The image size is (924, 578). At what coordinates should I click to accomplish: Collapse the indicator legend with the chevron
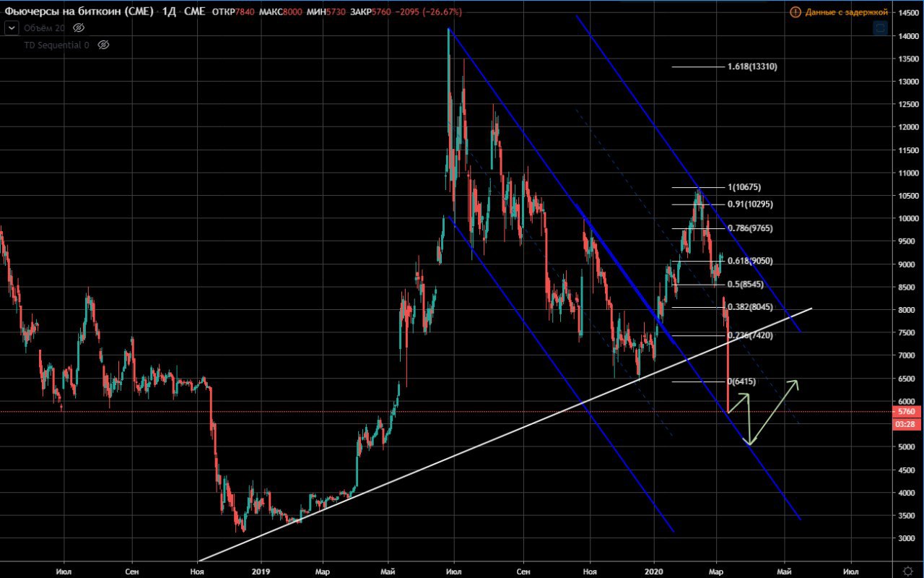12,27
